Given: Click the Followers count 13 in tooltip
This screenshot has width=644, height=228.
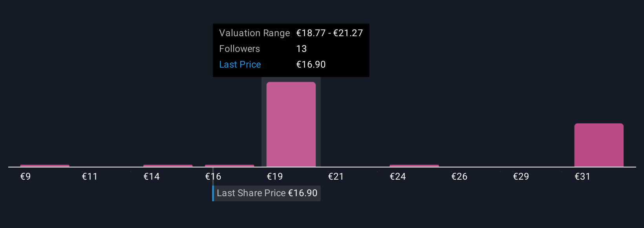Looking at the screenshot, I should (302, 49).
